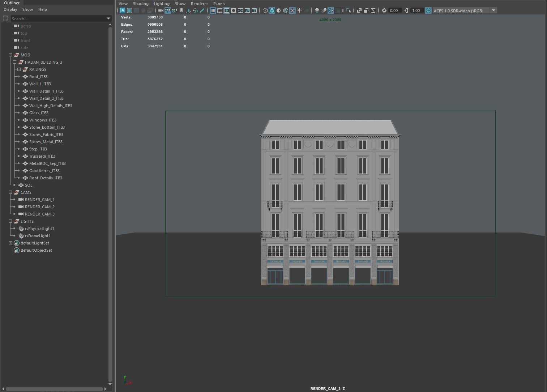Toggle the Lock Camera icon
The height and width of the screenshot is (392, 547).
[167, 10]
